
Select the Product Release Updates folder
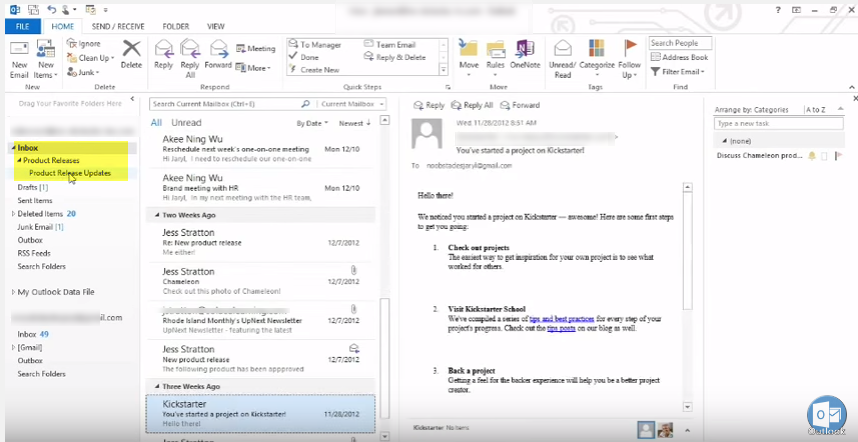[70, 173]
